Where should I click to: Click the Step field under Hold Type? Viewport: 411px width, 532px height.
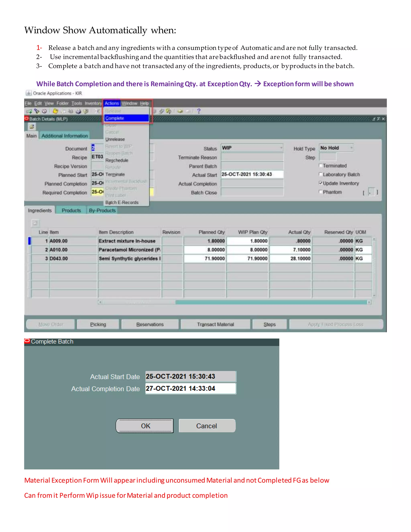point(328,157)
